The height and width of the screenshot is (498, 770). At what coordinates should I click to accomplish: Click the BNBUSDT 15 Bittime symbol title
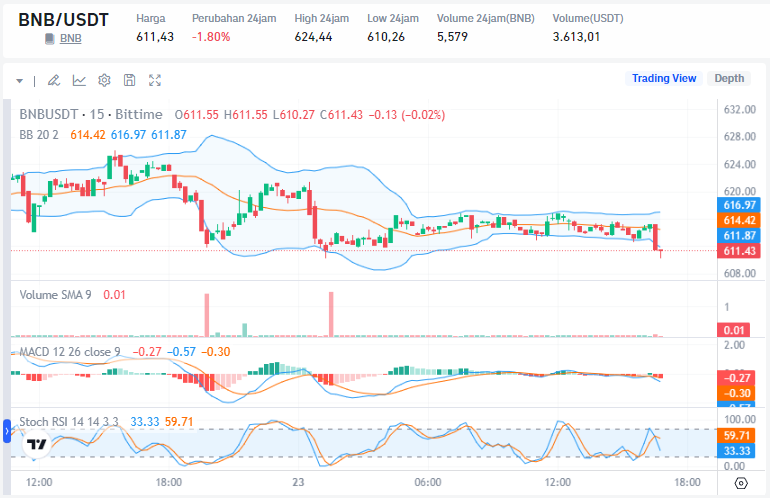point(91,114)
